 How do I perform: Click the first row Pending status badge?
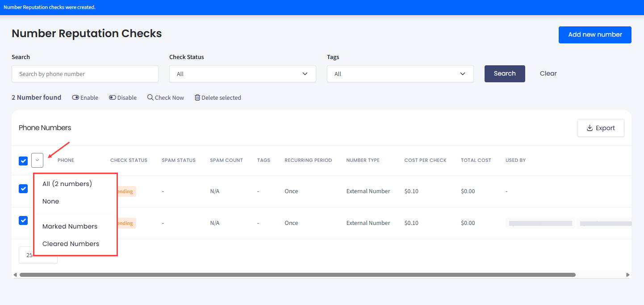(x=126, y=191)
